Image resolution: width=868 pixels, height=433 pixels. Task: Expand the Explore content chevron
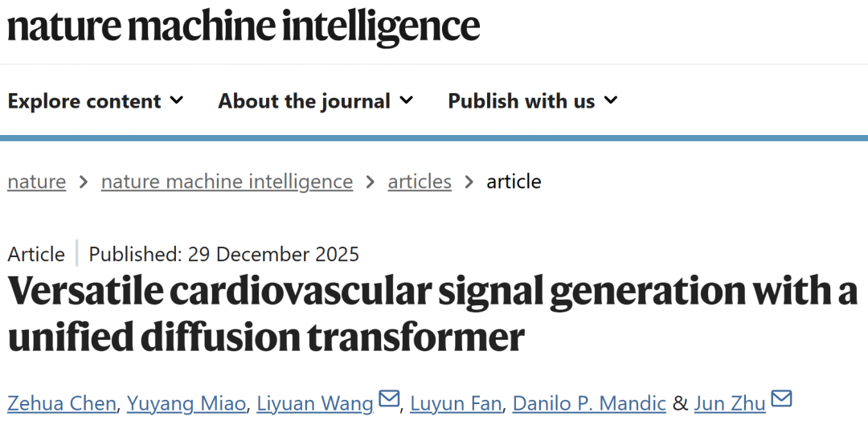tap(177, 100)
